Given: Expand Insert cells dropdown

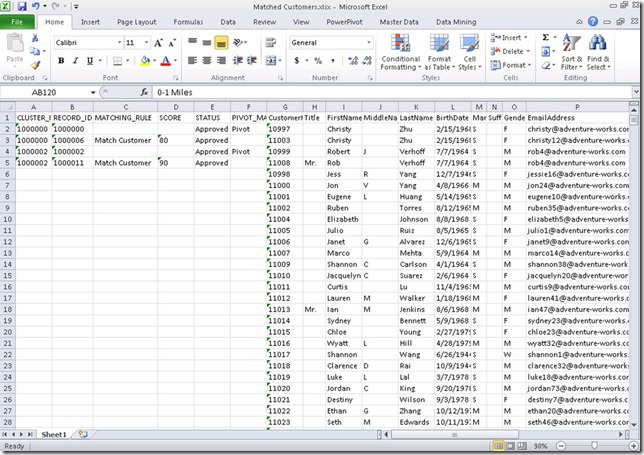Looking at the screenshot, I should tap(526, 37).
